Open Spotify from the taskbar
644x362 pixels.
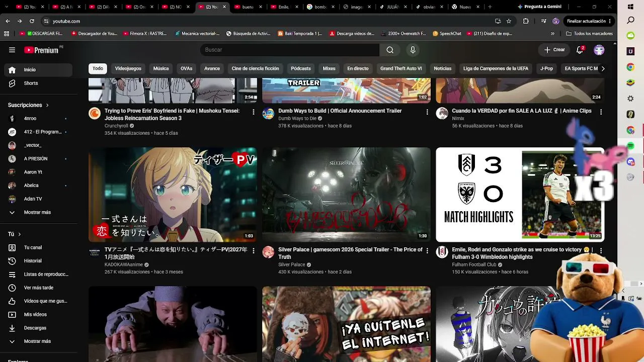point(630,146)
